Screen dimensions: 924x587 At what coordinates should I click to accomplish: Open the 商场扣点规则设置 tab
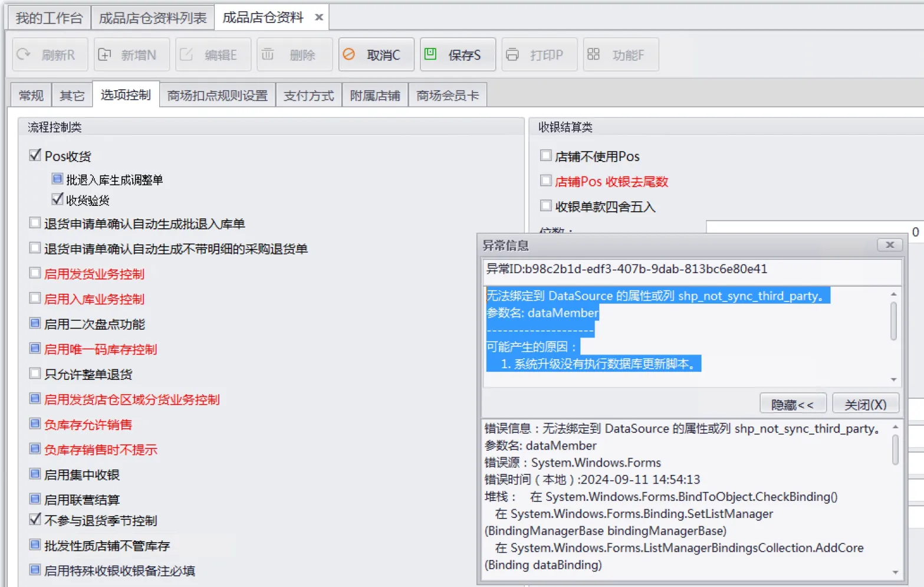(x=217, y=96)
